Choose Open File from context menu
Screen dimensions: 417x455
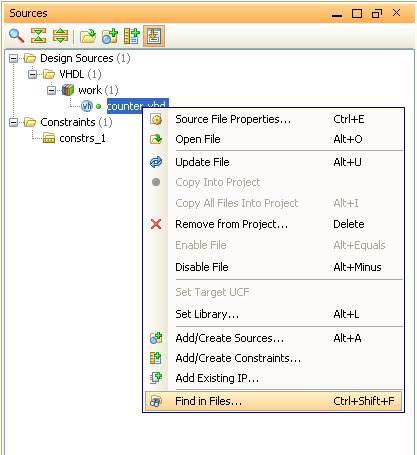(273, 139)
